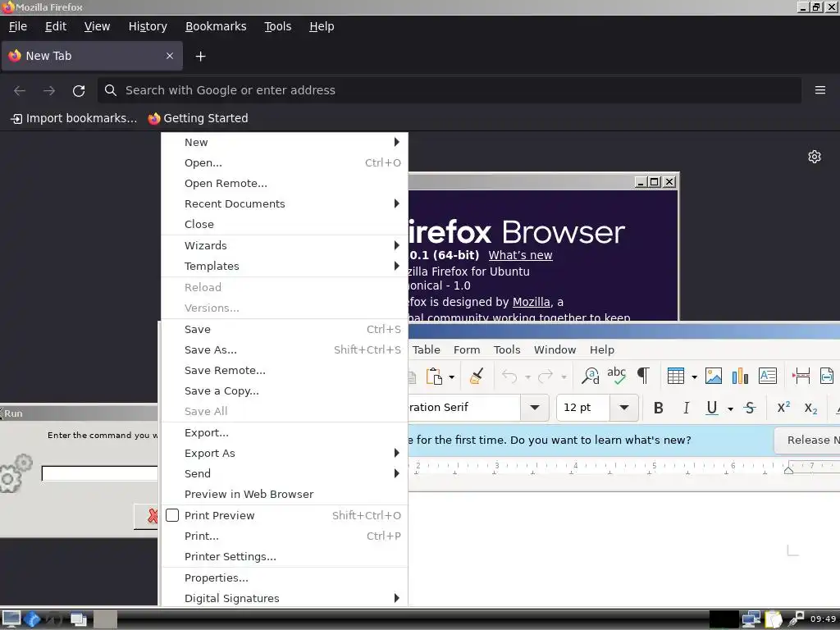
Task: Click the Paste icon in Writer toolbar
Action: (x=434, y=376)
